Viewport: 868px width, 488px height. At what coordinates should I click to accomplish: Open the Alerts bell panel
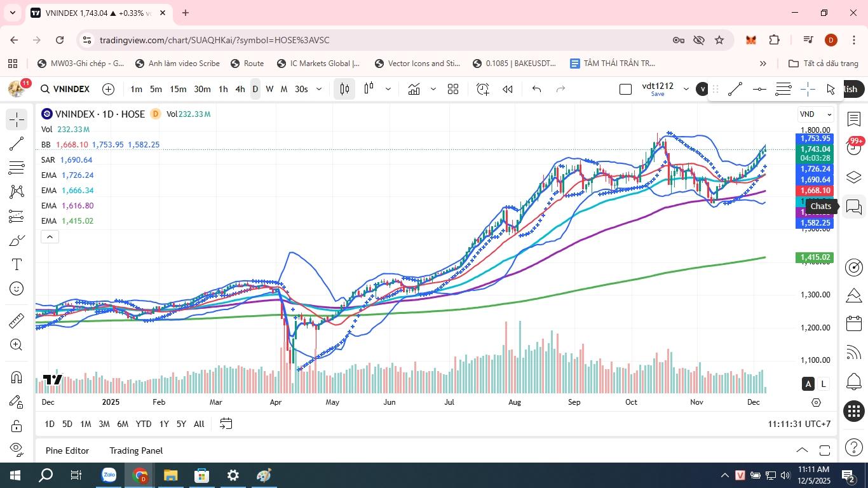(854, 381)
